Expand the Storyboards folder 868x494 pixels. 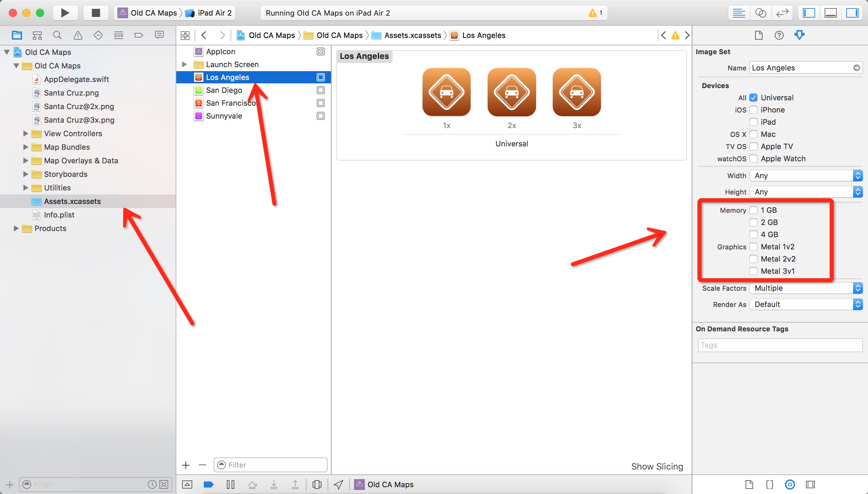click(x=25, y=174)
